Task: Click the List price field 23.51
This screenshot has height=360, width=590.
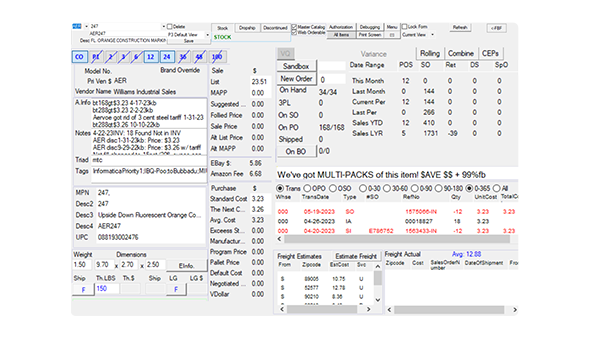Action: tap(260, 82)
